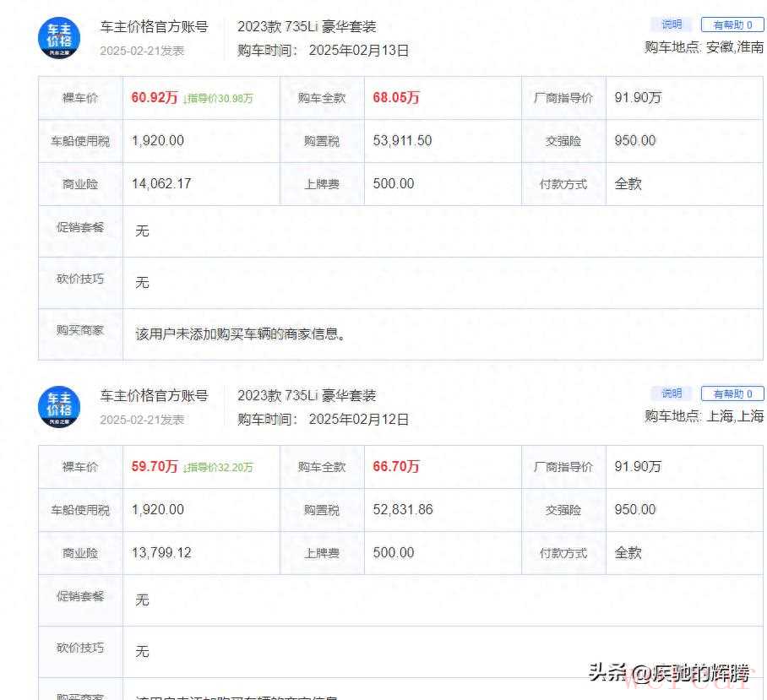Click 说明 tag on the Shanghai listing
This screenshot has height=700, width=767.
click(671, 393)
